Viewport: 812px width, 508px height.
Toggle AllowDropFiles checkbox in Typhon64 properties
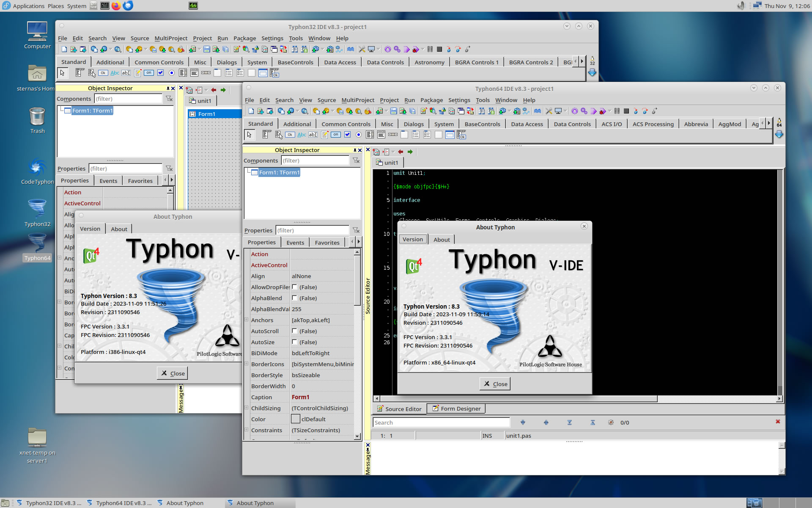click(x=294, y=287)
